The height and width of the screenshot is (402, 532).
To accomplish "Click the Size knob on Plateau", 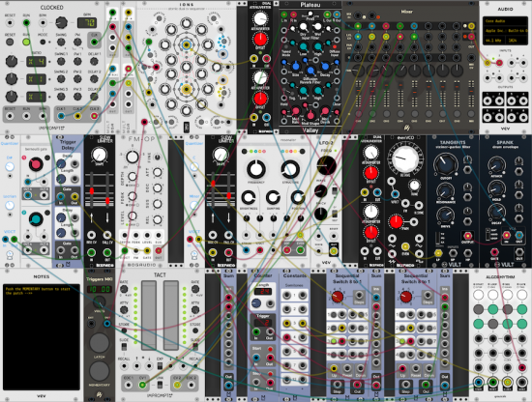I will pyautogui.click(x=296, y=66).
